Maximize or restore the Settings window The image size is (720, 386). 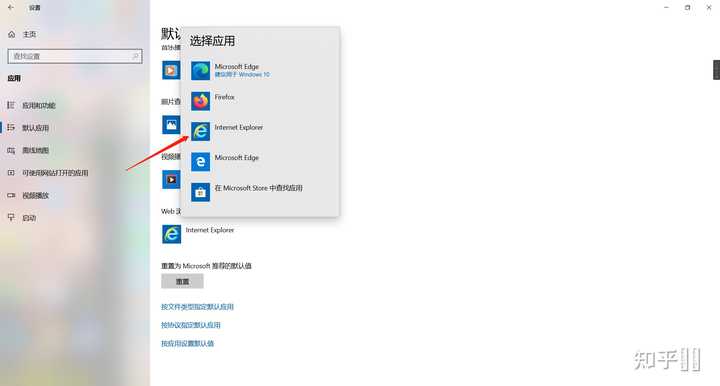(687, 7)
